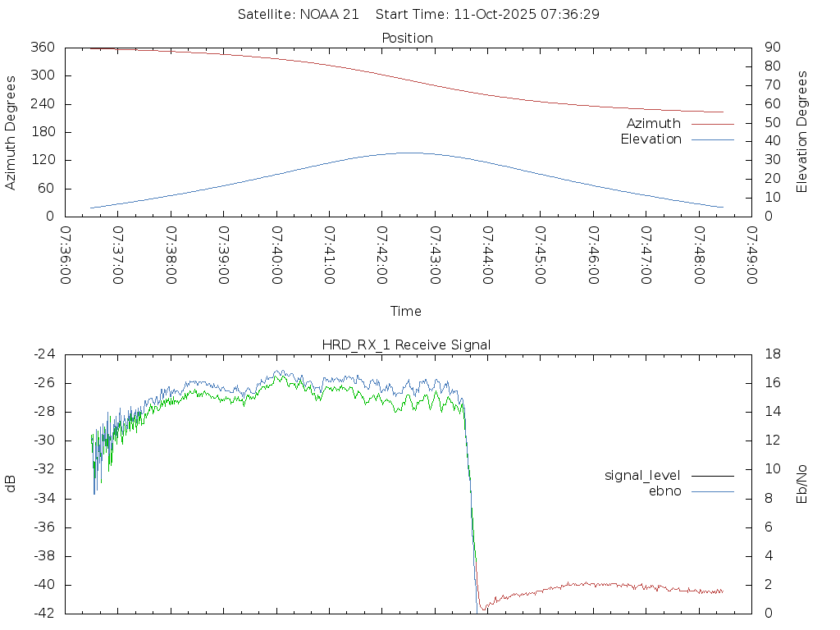The height and width of the screenshot is (630, 840).
Task: Click the red Azimuth legend line sample
Action: 712,124
